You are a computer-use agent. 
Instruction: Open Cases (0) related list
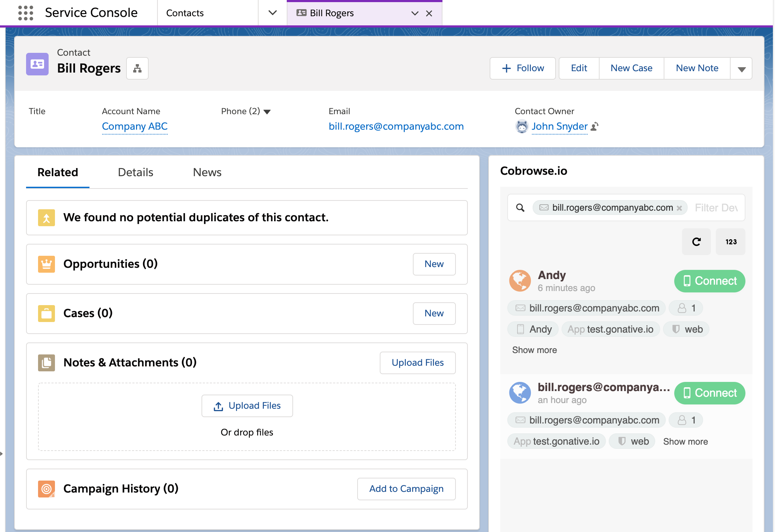pos(88,313)
